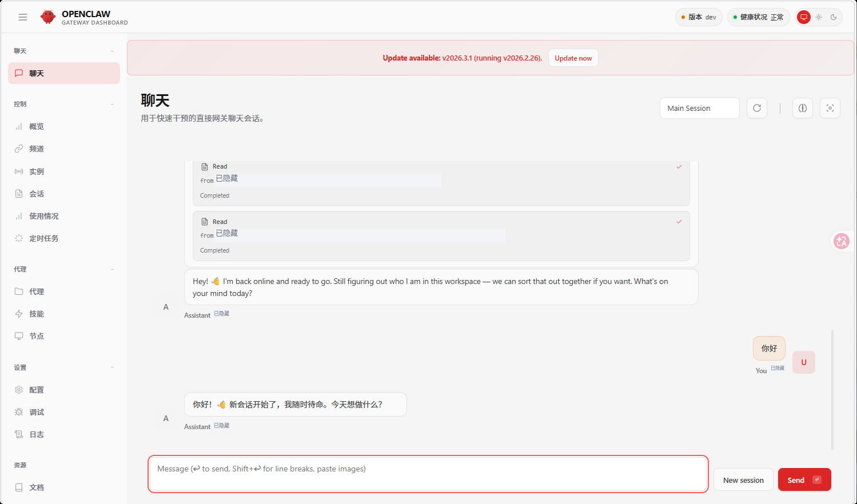Image resolution: width=857 pixels, height=504 pixels.
Task: Click the 健康状况 正常 health status pill
Action: pos(759,17)
